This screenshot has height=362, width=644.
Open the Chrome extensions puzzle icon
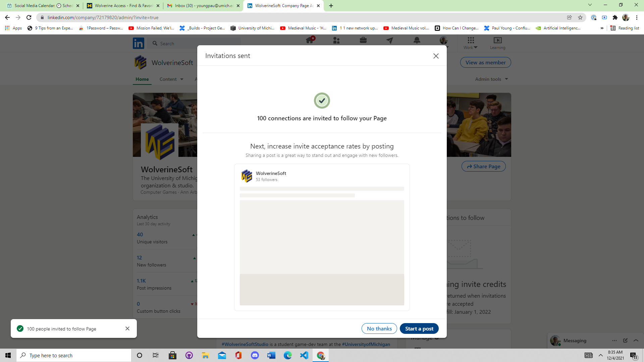pos(615,17)
